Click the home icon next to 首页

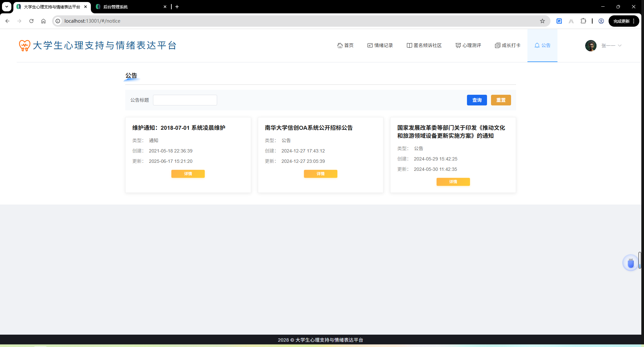click(339, 45)
